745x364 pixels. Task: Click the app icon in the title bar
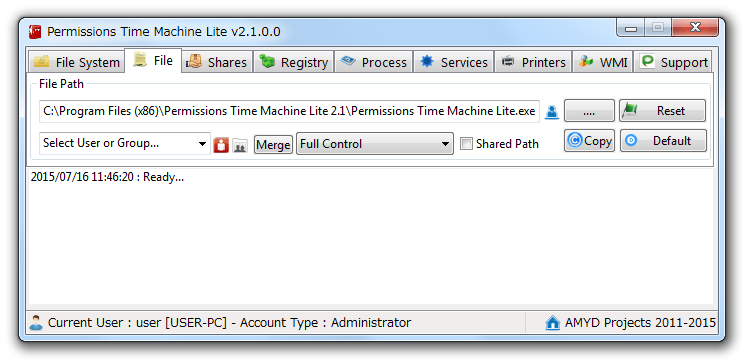tap(35, 32)
